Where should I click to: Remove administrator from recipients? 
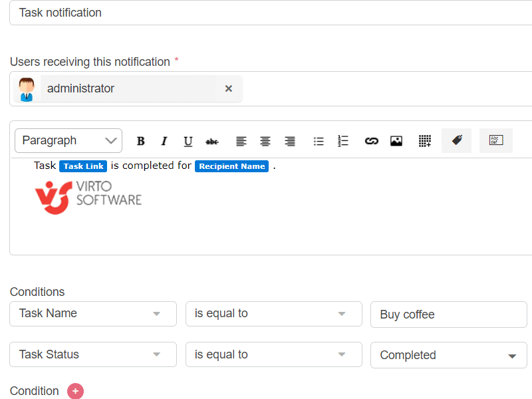tap(229, 88)
